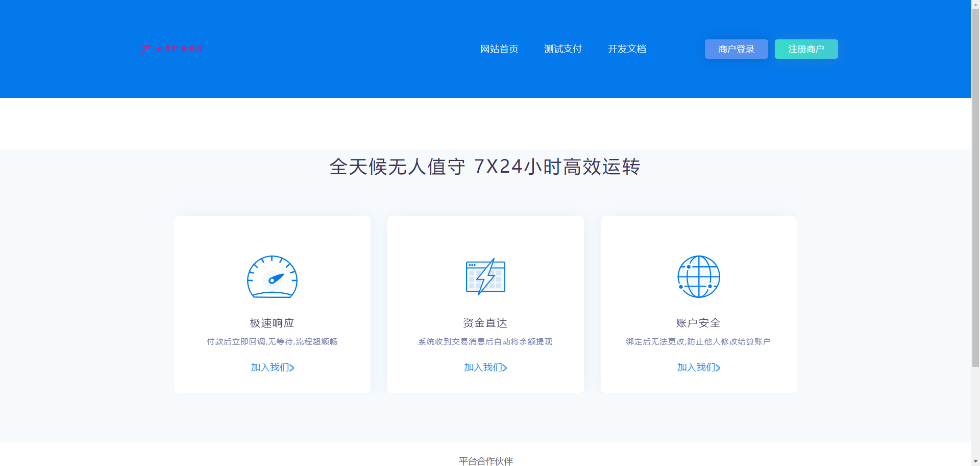Follow 加入我们 link under 极速响应
Image resolution: width=980 pixels, height=466 pixels.
point(272,367)
